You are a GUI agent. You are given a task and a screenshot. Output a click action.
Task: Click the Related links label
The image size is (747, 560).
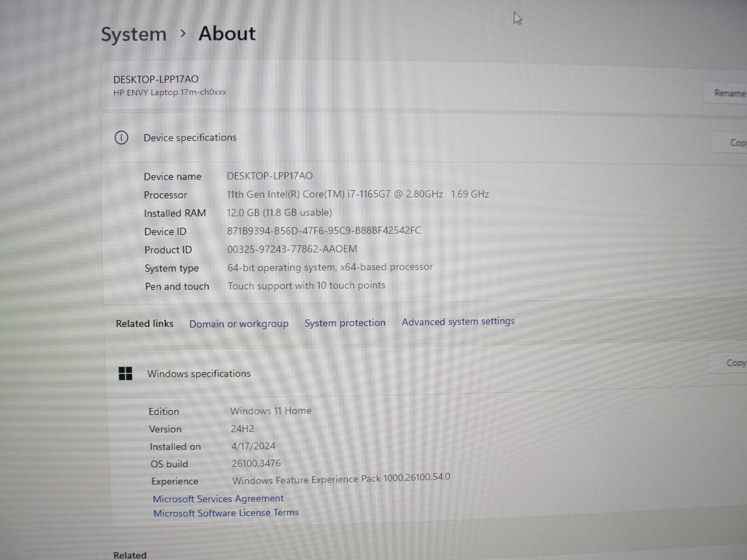point(145,324)
